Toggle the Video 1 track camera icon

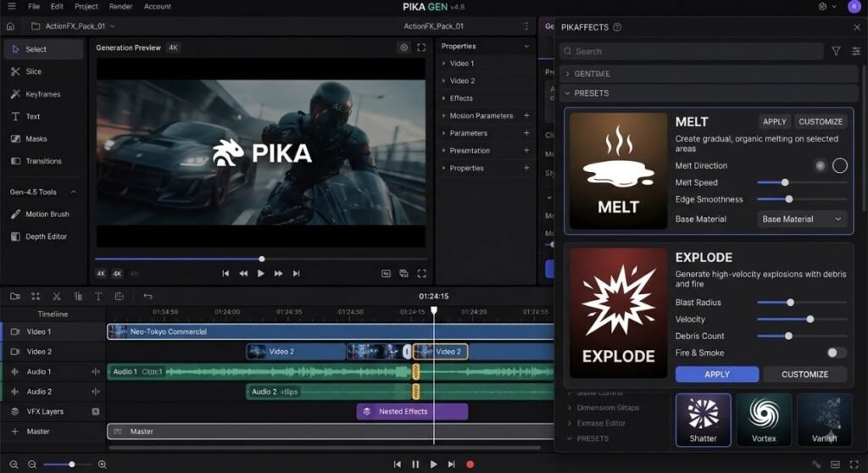pyautogui.click(x=15, y=331)
